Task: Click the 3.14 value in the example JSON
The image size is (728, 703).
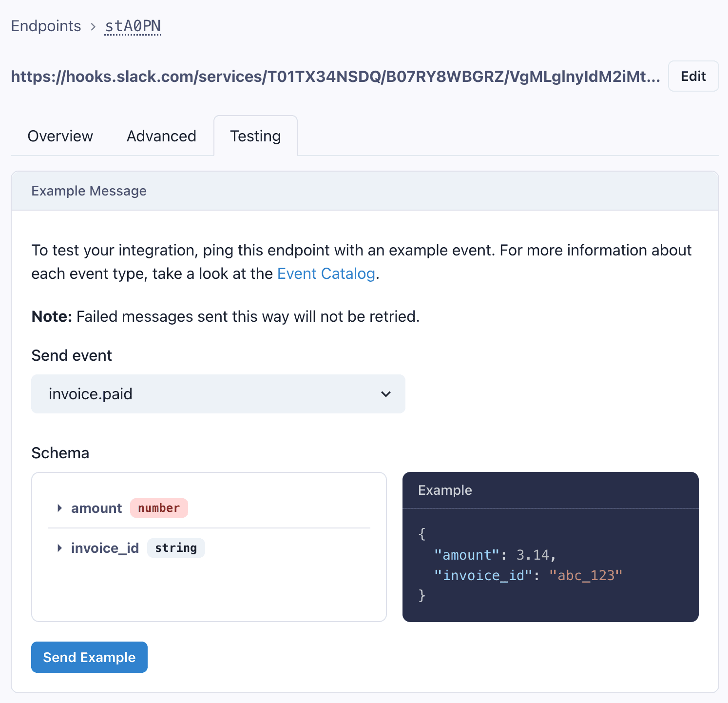Action: tap(533, 555)
